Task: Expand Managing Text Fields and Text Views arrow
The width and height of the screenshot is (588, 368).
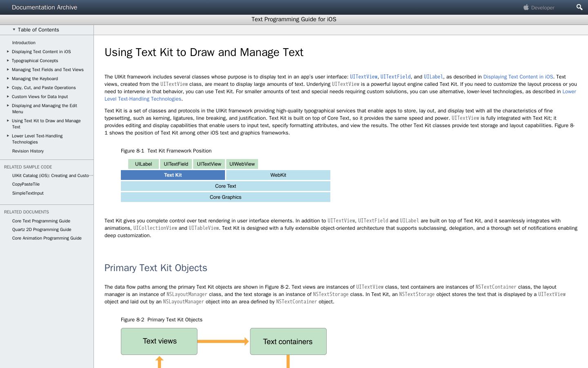Action: [8, 70]
